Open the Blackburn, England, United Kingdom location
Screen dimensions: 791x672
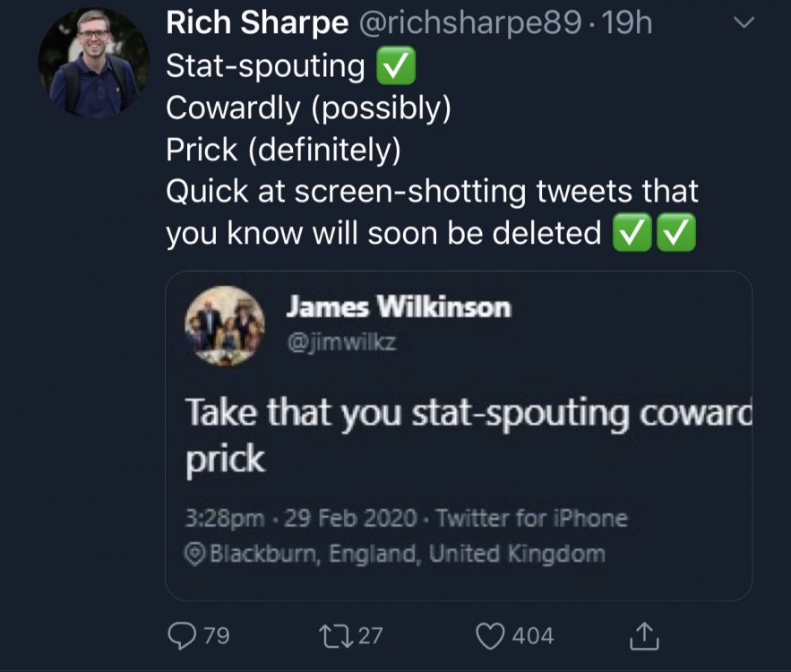[408, 554]
